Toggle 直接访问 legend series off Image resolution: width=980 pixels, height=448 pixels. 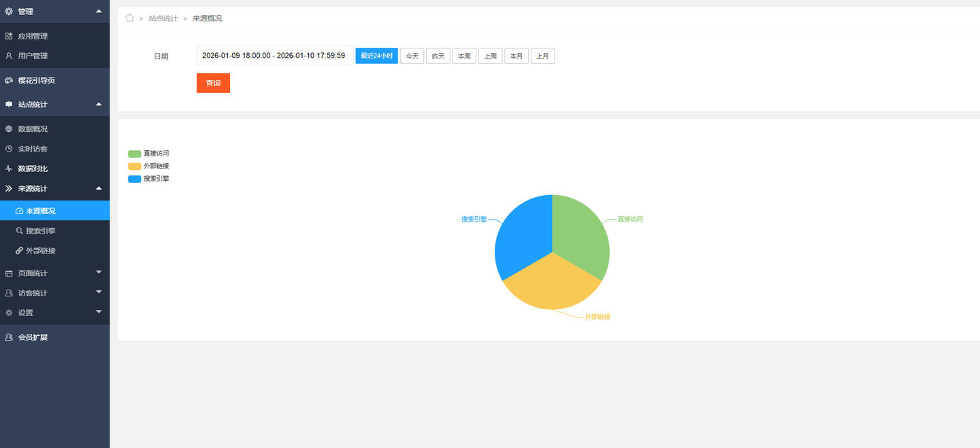(x=148, y=154)
